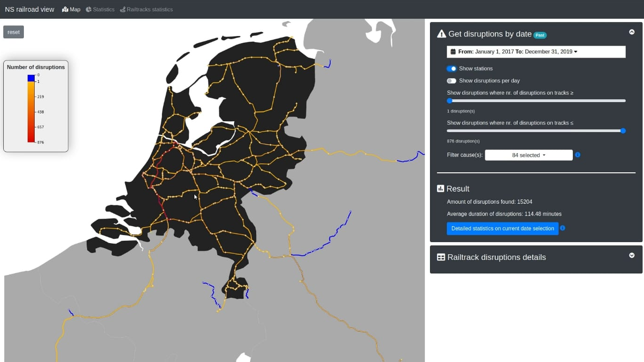644x362 pixels.
Task: Open the Railtracks statistics tab
Action: pyautogui.click(x=149, y=9)
